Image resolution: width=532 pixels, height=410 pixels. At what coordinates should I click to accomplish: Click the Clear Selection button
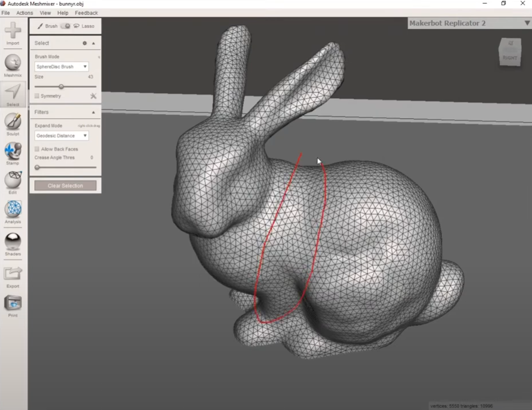click(x=65, y=186)
